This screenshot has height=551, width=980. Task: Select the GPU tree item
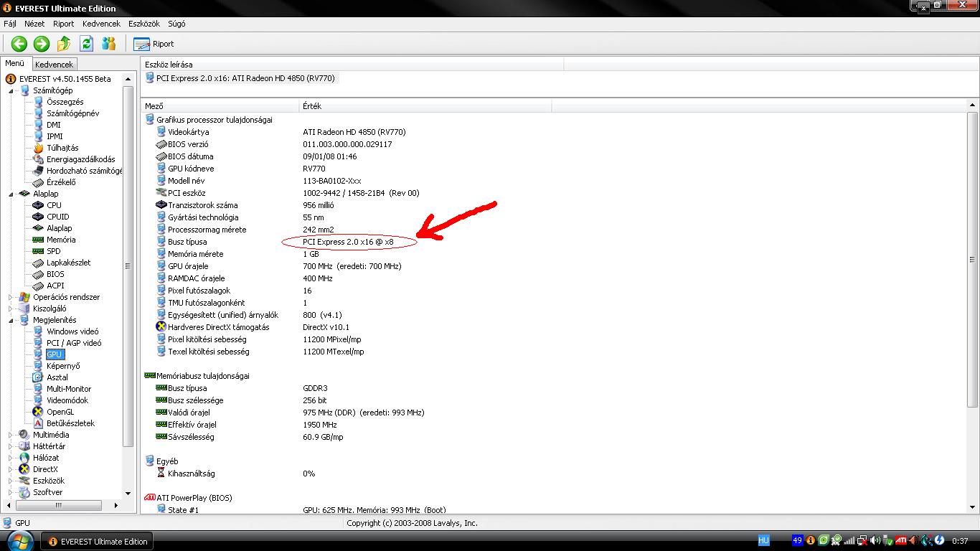55,354
